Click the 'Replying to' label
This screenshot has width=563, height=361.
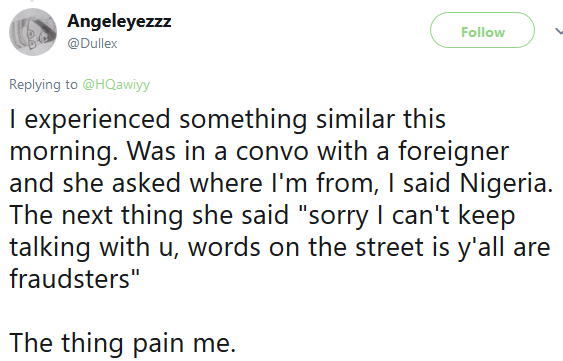coord(43,85)
